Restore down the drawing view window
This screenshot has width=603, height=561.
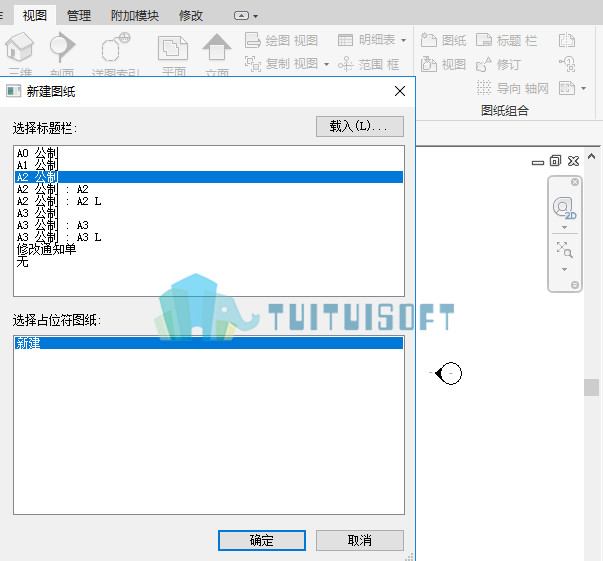[555, 161]
